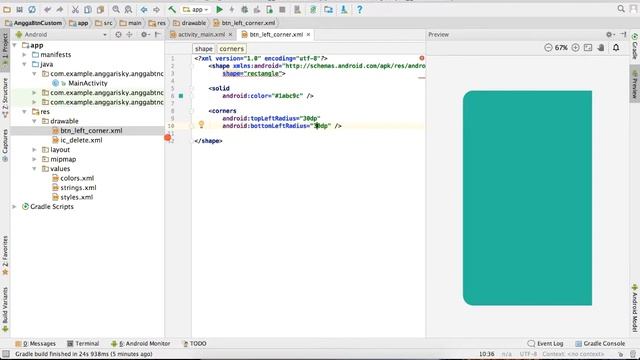Viewport: 640px width, 360px height.
Task: Open the Event Log tool window
Action: click(x=545, y=344)
